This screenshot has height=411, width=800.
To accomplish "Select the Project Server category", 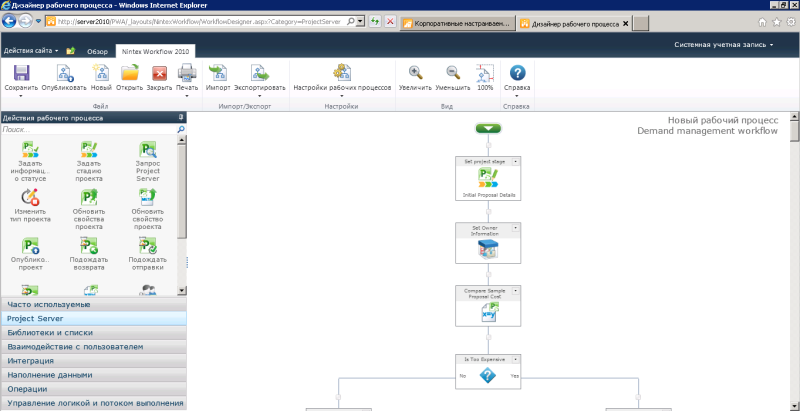I will coord(93,319).
